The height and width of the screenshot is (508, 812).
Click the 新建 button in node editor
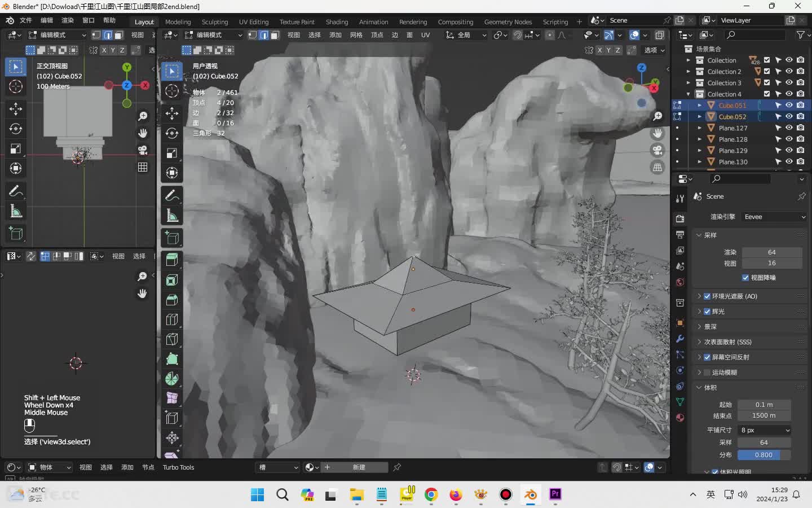tap(359, 467)
